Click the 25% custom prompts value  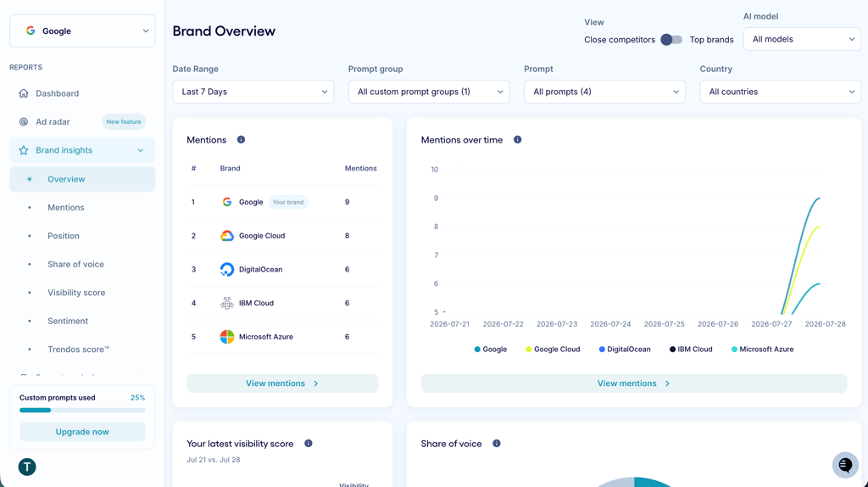pos(138,398)
